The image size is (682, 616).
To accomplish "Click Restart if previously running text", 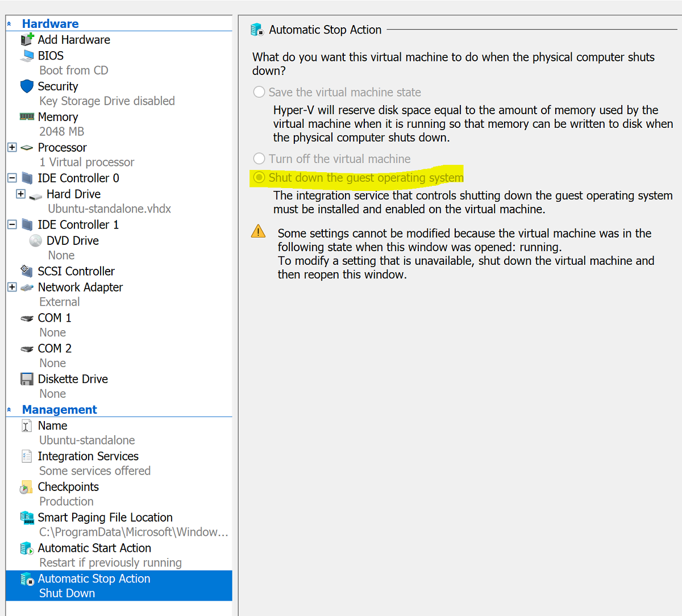I will [110, 563].
